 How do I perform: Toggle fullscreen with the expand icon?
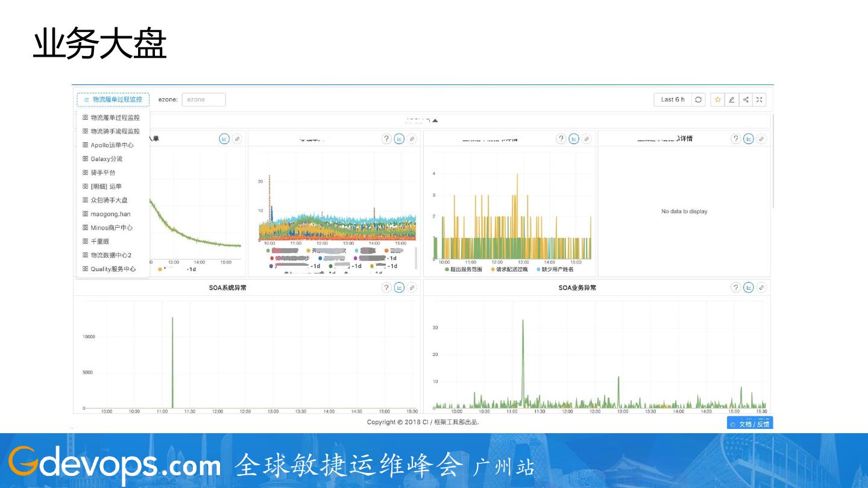[759, 99]
